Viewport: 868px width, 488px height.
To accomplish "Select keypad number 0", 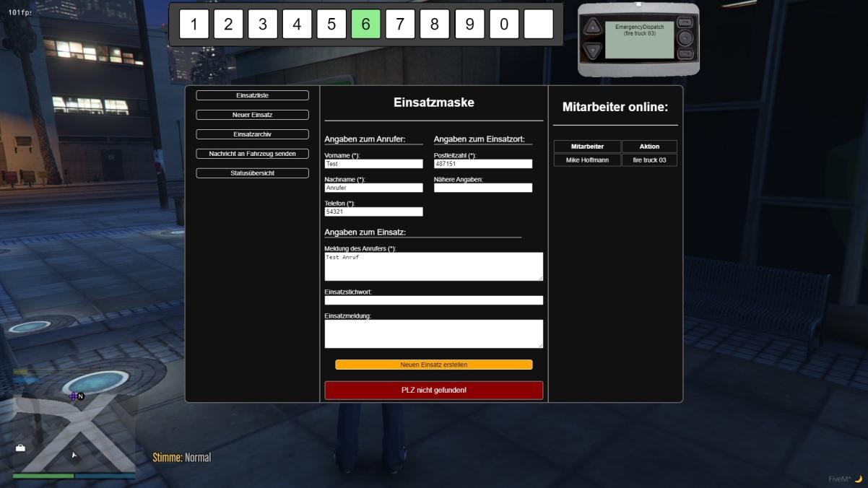I will coord(504,24).
